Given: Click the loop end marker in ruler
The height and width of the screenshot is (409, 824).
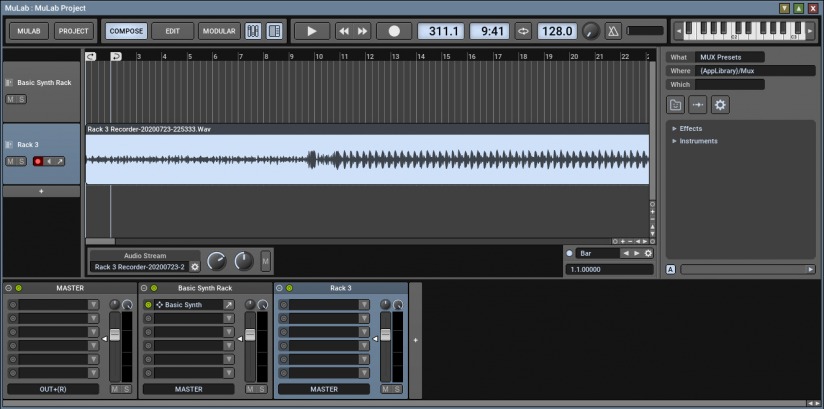Looking at the screenshot, I should coord(116,56).
